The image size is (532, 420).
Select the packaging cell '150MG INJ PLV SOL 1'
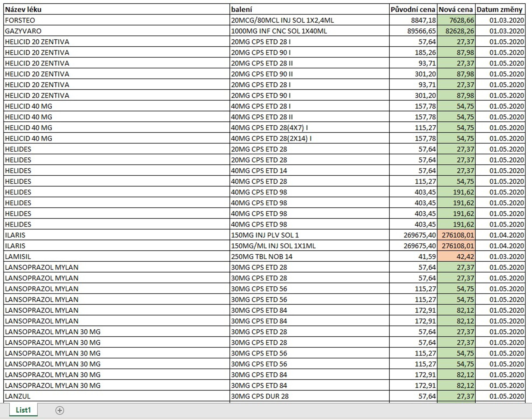[x=309, y=235]
